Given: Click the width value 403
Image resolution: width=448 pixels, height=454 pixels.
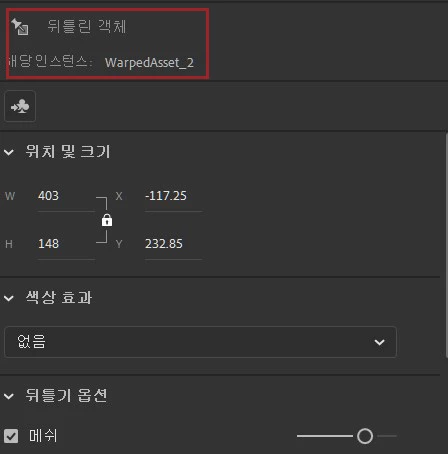Looking at the screenshot, I should 48,196.
